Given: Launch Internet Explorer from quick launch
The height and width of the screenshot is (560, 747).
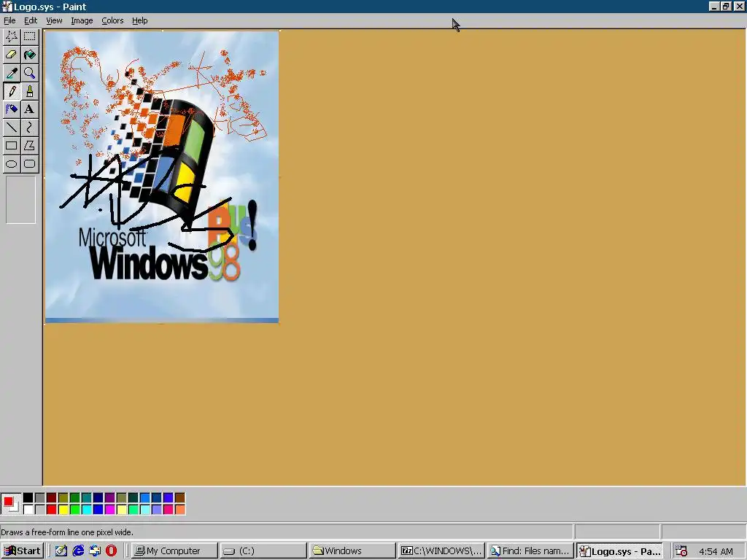Looking at the screenshot, I should [x=78, y=551].
